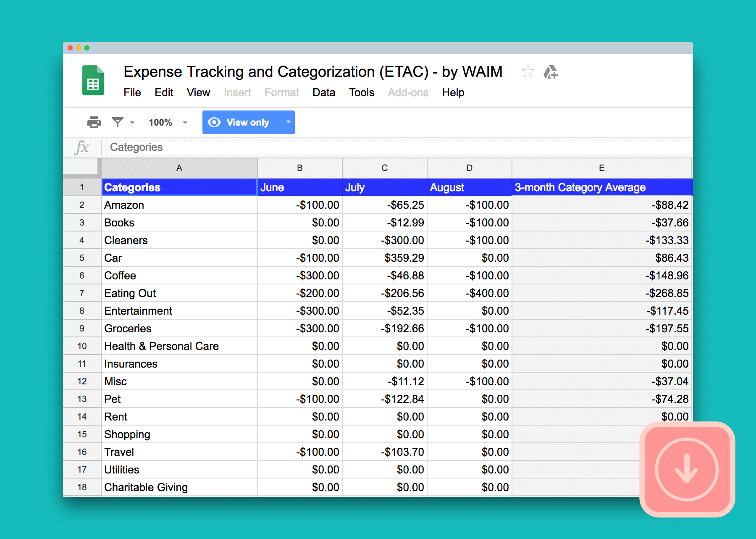Open the Data menu
Screen dimensions: 756x539
[323, 92]
